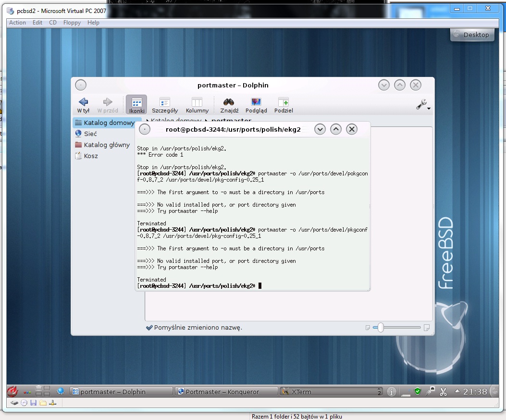Open the Help menu in Virtual PC
The image size is (506, 420).
[93, 23]
